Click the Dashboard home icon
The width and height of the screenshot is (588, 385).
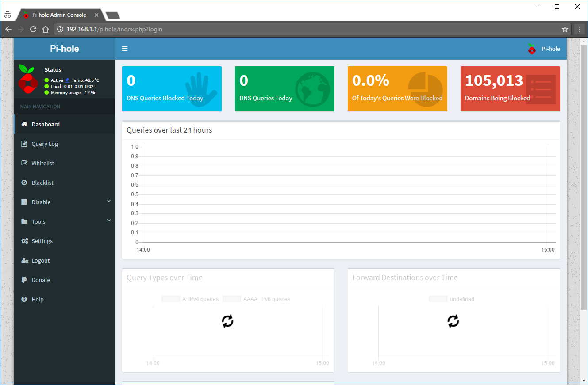24,124
